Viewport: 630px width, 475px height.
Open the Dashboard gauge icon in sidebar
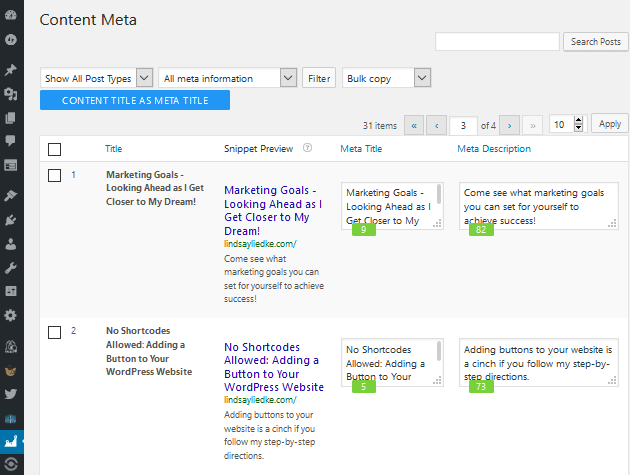[11, 15]
